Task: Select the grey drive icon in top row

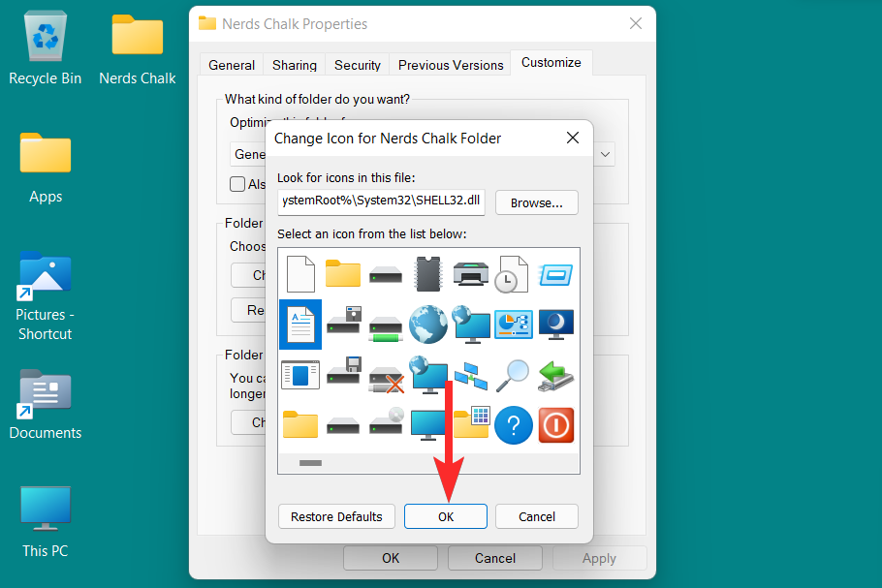Action: click(x=386, y=275)
